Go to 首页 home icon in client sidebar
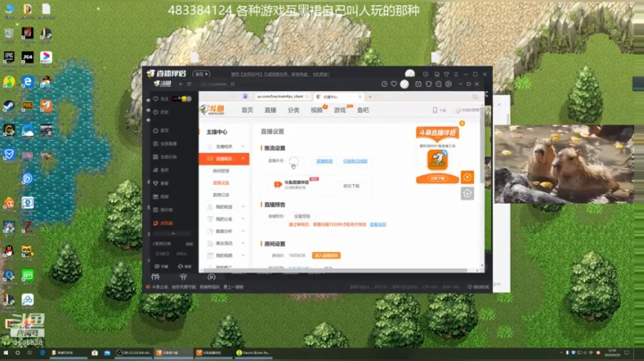Viewport: 644px width, 361px height. click(x=156, y=130)
